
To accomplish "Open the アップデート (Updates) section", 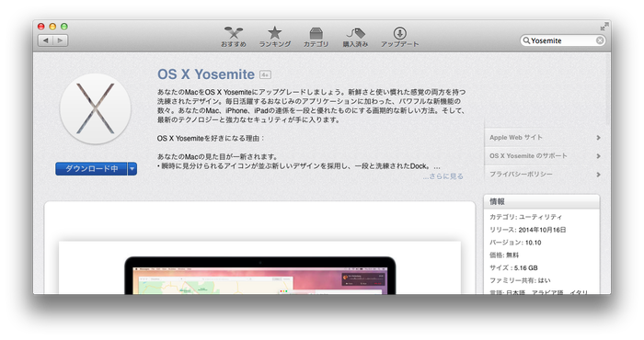I will coord(399,37).
